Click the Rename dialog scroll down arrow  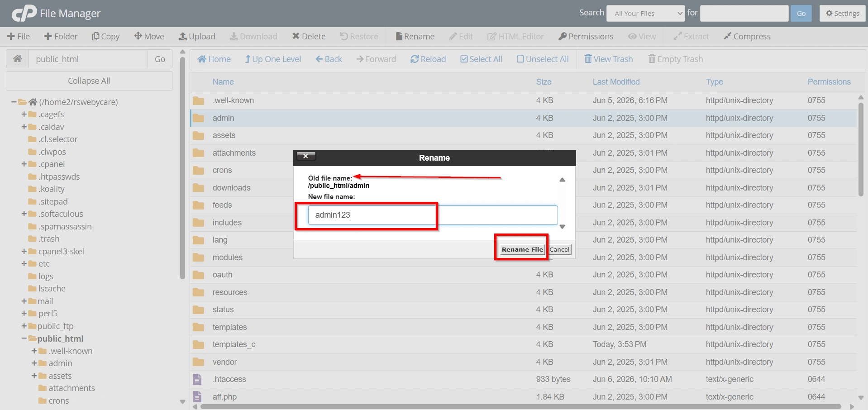point(562,227)
